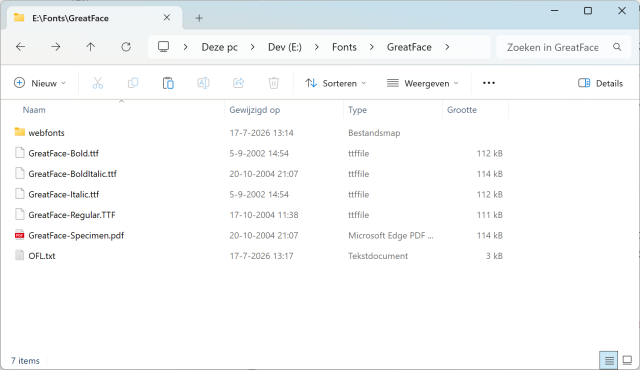Viewport: 640px width, 370px height.
Task: Sort by Gewijzigd op column header
Action: click(x=255, y=110)
